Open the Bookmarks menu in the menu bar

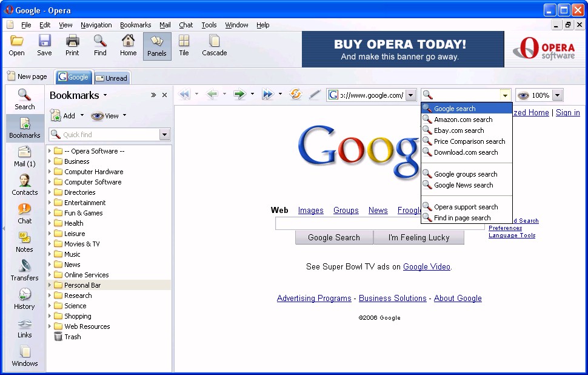pos(135,25)
